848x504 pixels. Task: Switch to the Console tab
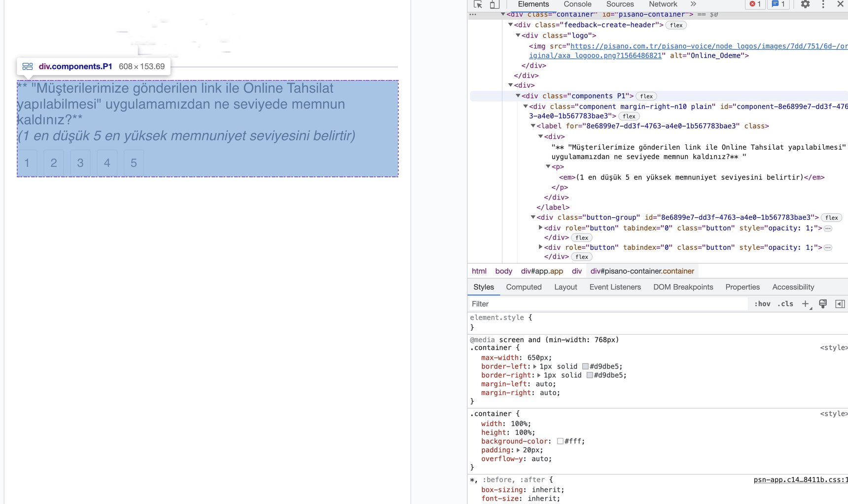pyautogui.click(x=577, y=4)
